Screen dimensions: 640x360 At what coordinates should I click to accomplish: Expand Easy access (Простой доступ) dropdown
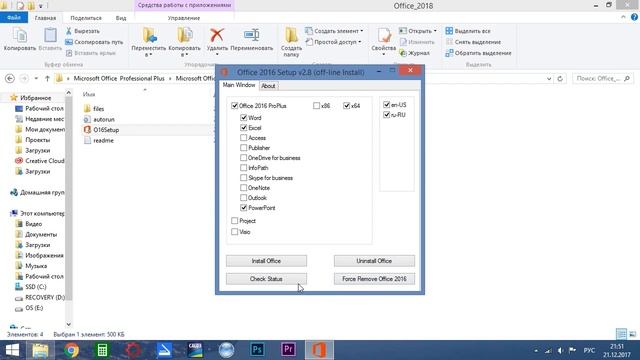[359, 42]
